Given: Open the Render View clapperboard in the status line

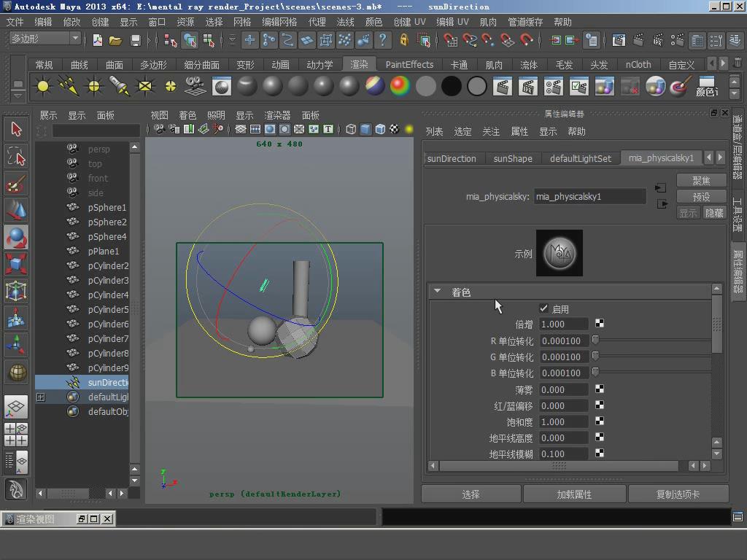Looking at the screenshot, I should [619, 41].
